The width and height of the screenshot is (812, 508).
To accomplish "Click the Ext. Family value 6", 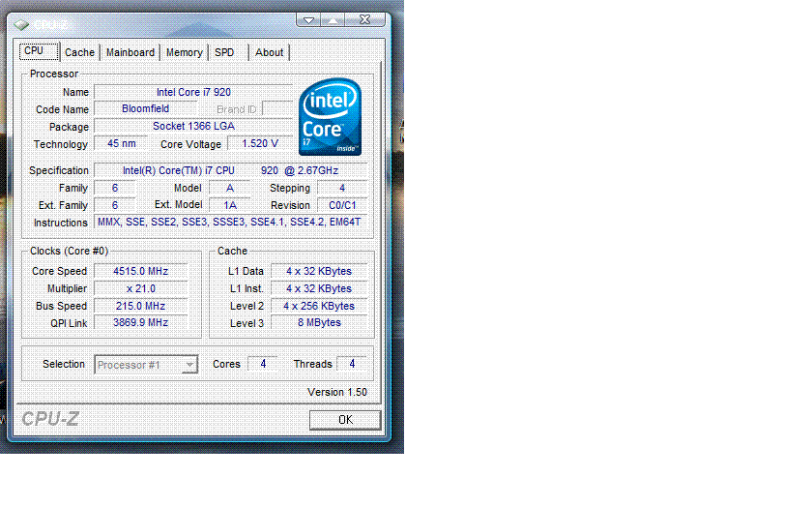I will pyautogui.click(x=115, y=205).
